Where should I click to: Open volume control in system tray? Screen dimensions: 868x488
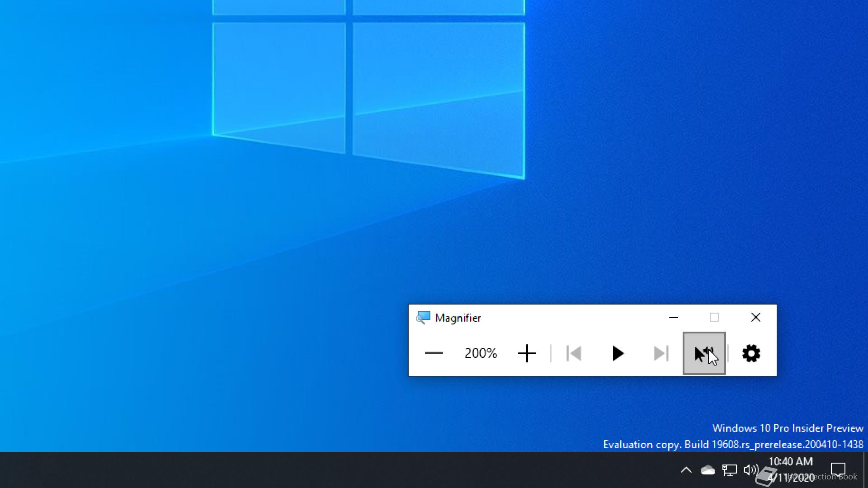[x=751, y=470]
